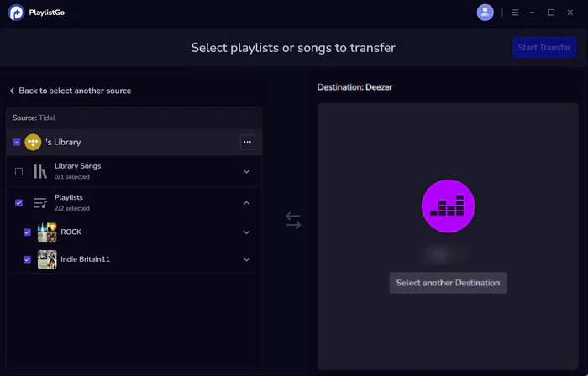Open the hamburger menu in title bar
Screen dimensions: 588x376
(515, 13)
